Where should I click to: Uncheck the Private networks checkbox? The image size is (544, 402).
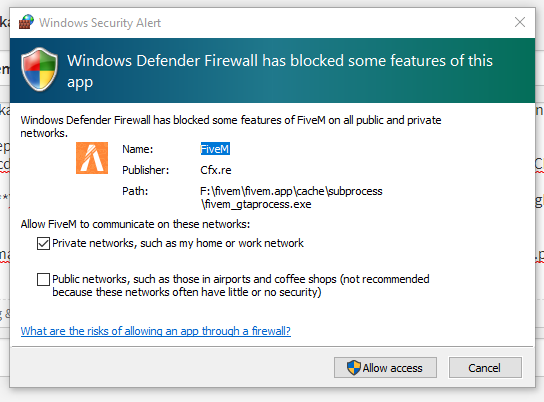coord(43,243)
